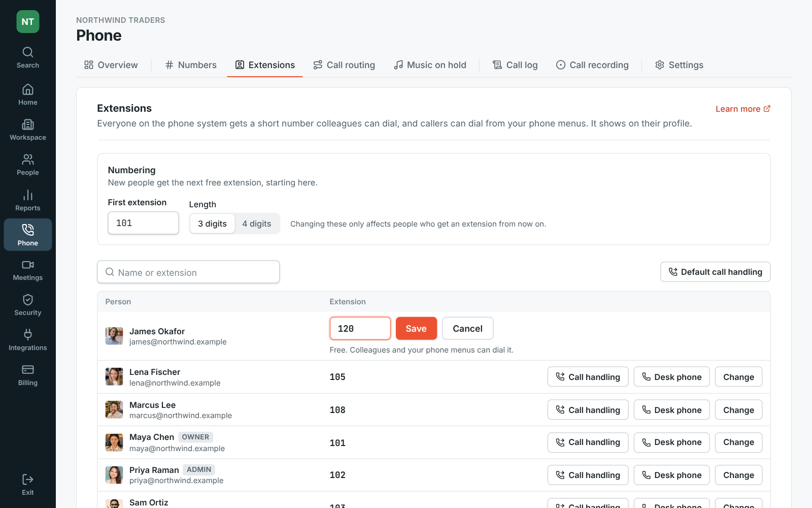Click Maya Chen's avatar
Screen dimensions: 812x508
[114, 442]
